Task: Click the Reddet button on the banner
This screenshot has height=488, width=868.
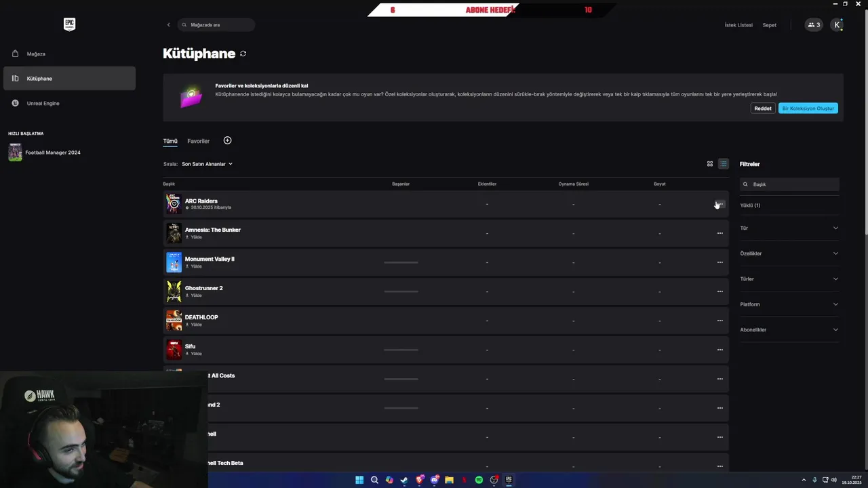Action: click(763, 108)
